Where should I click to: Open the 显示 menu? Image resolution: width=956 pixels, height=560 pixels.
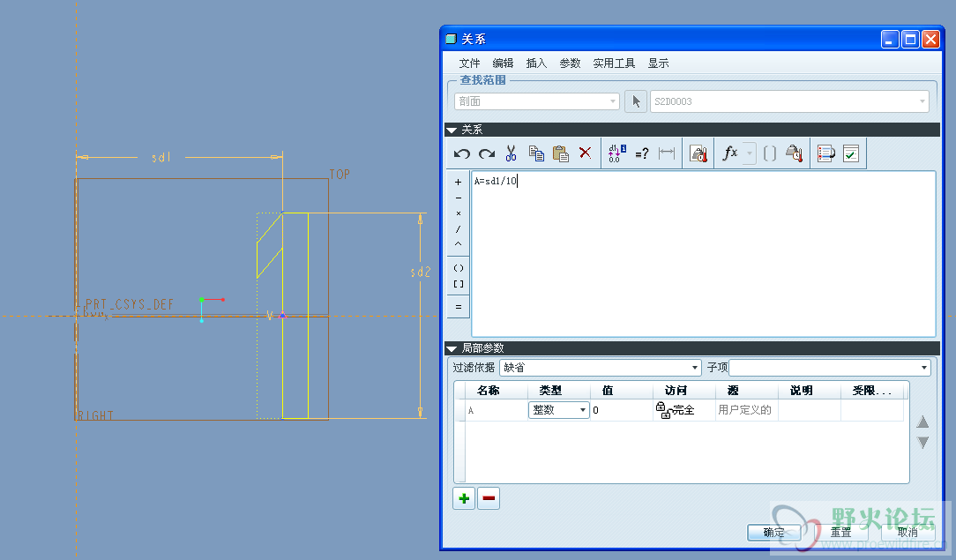[x=659, y=63]
